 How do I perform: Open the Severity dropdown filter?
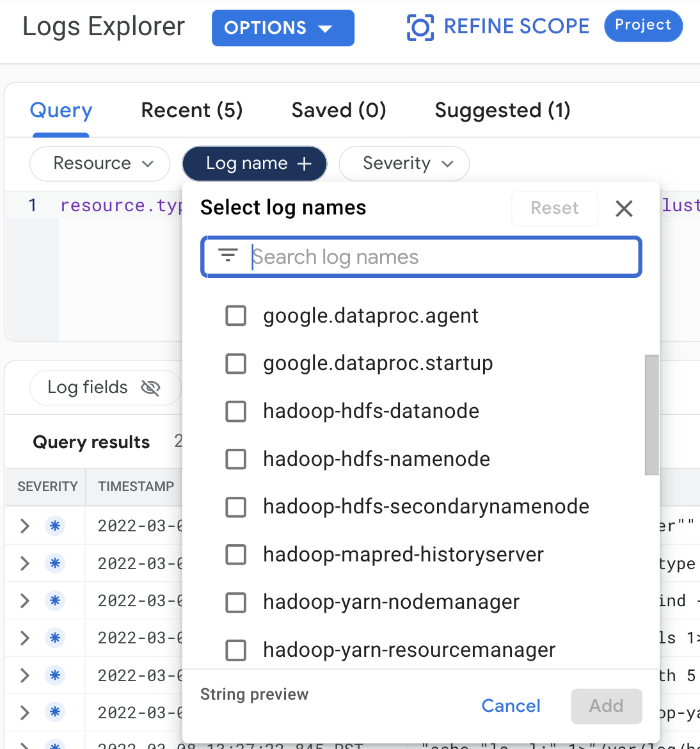point(404,164)
